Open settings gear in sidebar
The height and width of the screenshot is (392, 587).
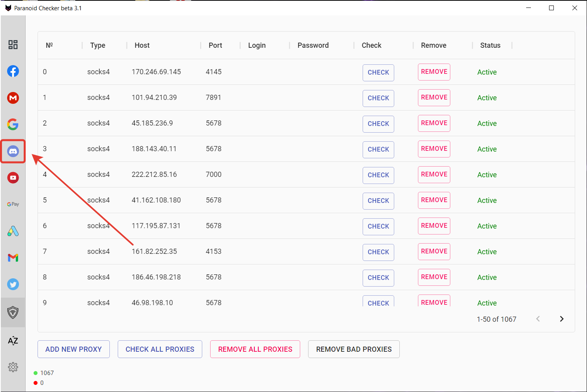13,367
